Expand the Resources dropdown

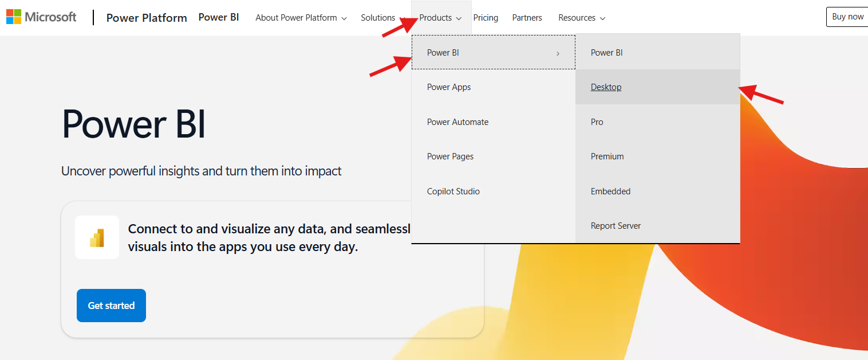click(582, 18)
